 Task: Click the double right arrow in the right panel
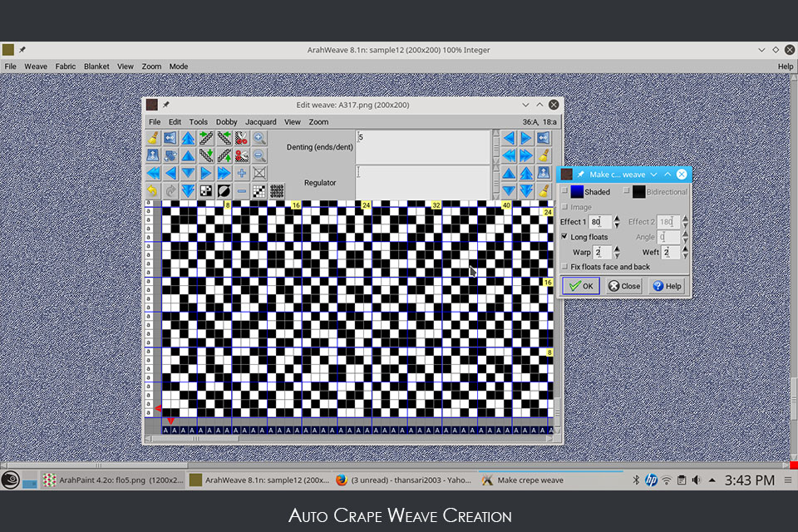526,155
